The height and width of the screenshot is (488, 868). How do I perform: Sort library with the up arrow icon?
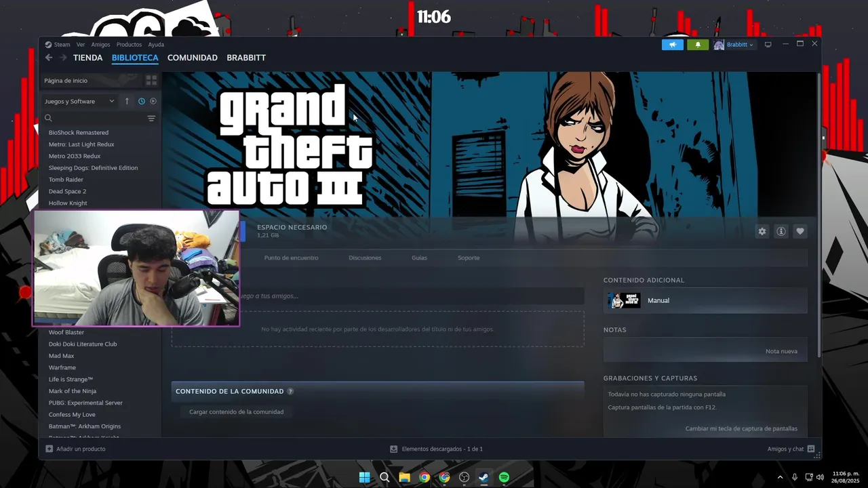127,101
